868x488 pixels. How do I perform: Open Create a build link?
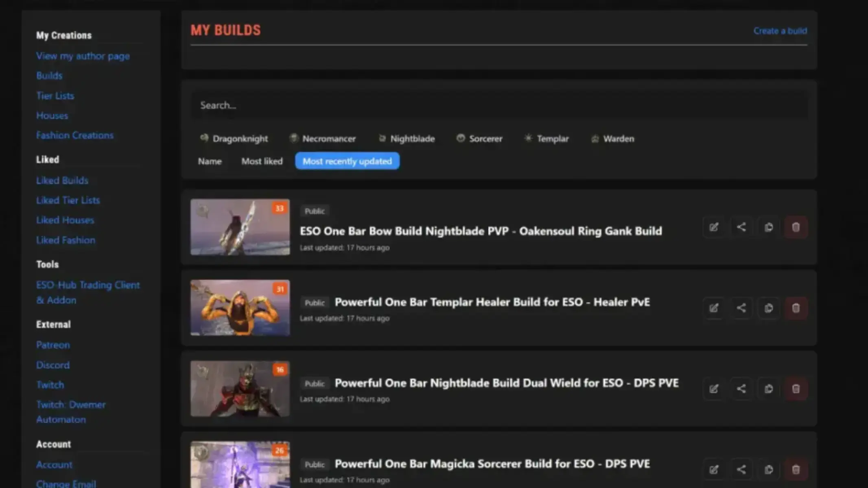tap(780, 31)
